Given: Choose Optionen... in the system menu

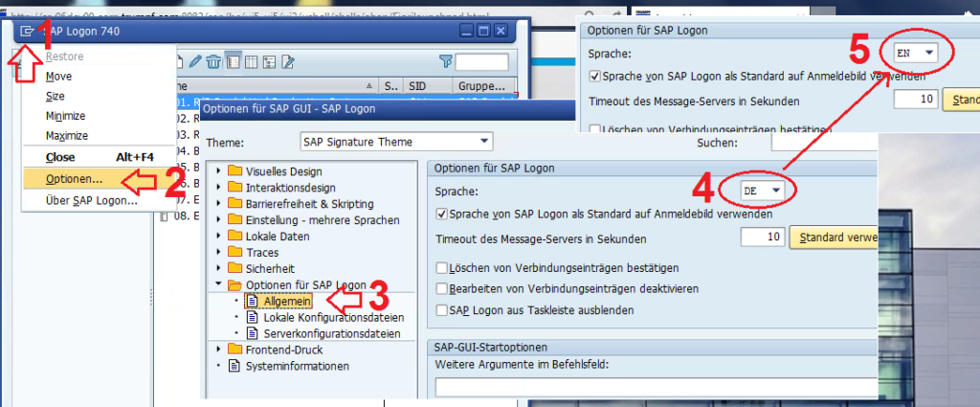Looking at the screenshot, I should tap(99, 179).
